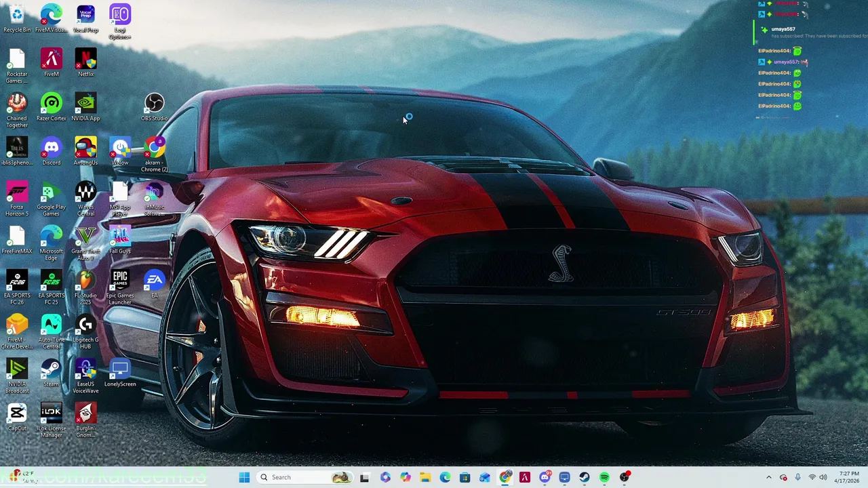The image size is (868, 488).
Task: Open the akram - Chrome (2) shortcut
Action: [x=155, y=155]
